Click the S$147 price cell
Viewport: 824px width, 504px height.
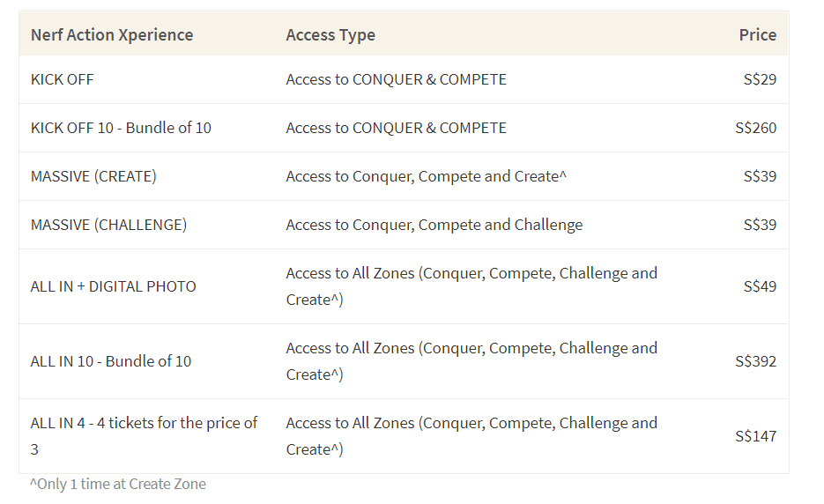tap(755, 435)
